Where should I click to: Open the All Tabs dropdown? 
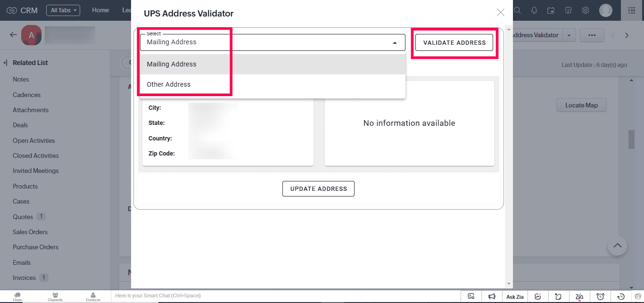63,10
